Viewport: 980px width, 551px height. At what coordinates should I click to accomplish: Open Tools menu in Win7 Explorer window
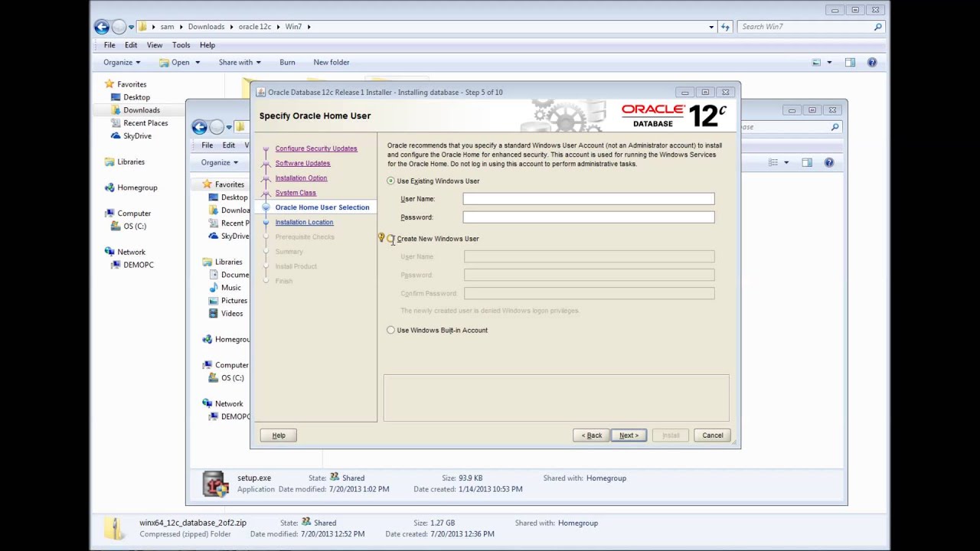(181, 45)
